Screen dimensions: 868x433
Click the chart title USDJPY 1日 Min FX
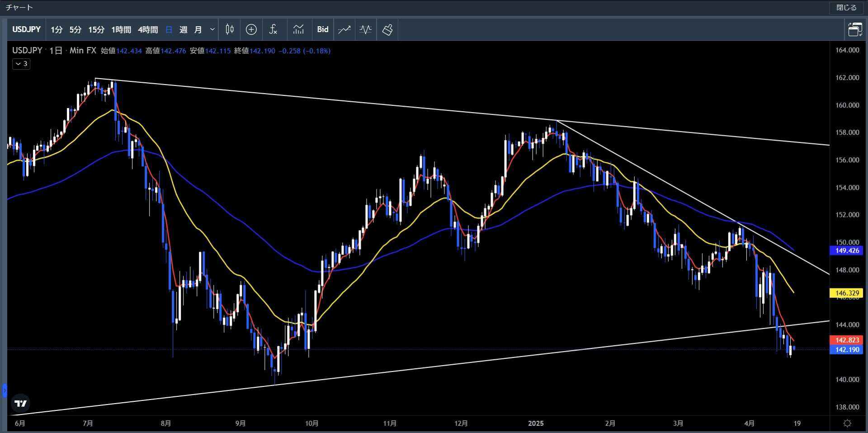[54, 51]
